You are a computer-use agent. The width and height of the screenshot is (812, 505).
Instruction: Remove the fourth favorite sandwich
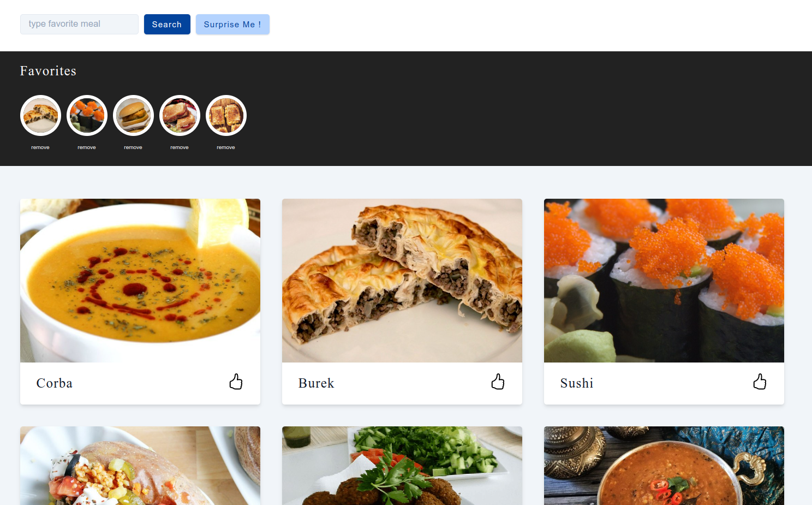click(180, 147)
